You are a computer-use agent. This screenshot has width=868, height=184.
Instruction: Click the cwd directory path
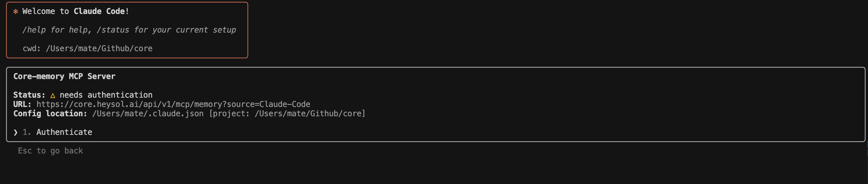99,48
